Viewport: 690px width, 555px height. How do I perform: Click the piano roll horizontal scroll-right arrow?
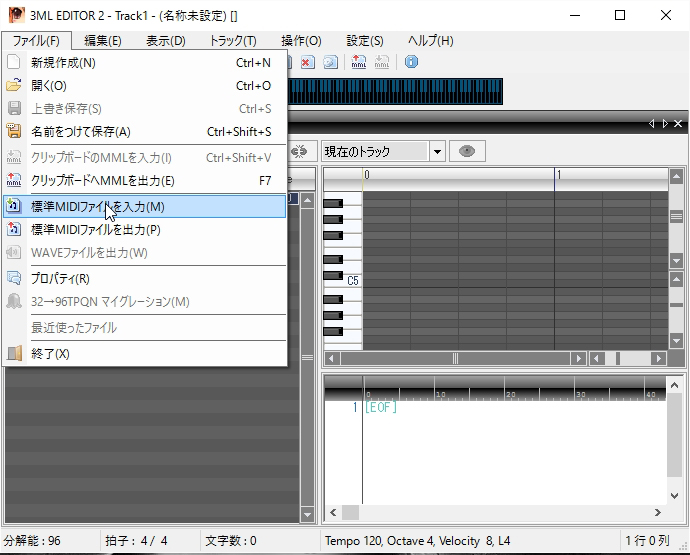(x=579, y=359)
